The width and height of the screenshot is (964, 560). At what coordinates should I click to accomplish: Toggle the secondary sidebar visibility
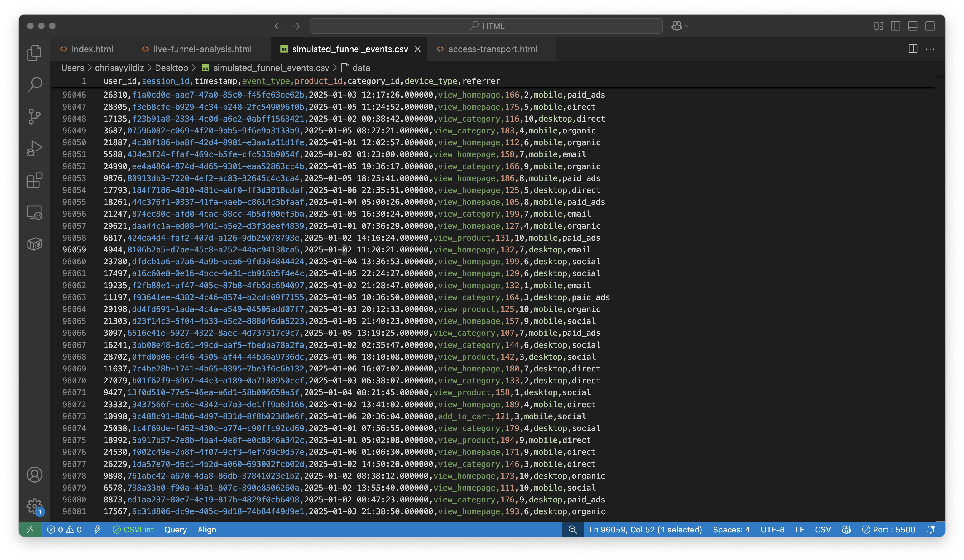click(x=930, y=26)
